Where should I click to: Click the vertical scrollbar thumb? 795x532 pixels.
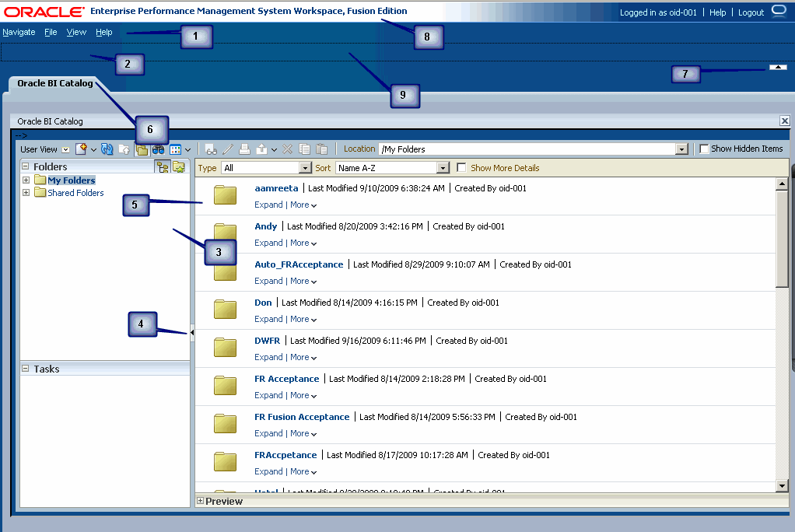click(x=782, y=238)
